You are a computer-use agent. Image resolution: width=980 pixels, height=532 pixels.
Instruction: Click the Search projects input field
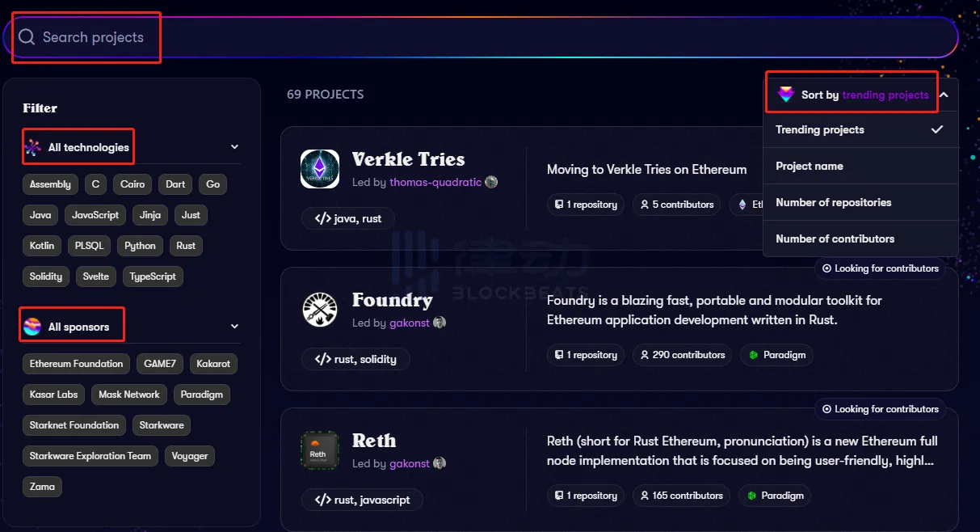485,37
